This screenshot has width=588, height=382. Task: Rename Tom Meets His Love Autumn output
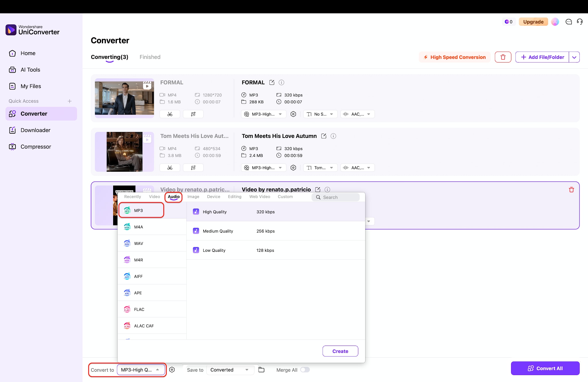[324, 136]
